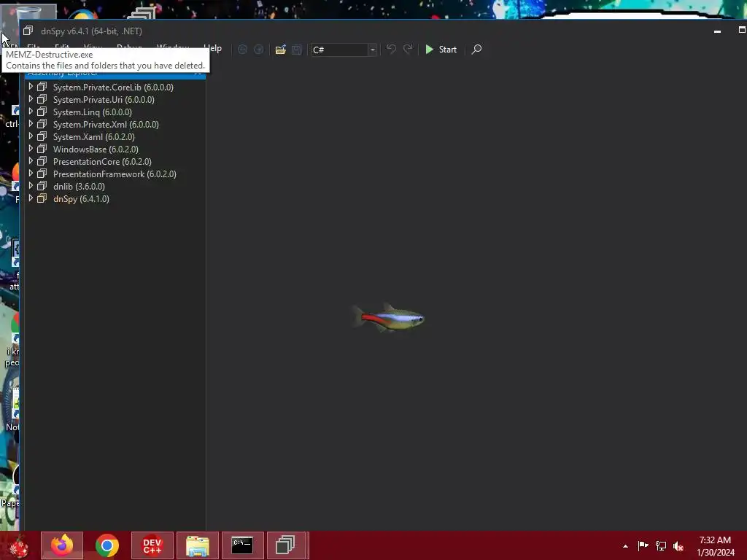Maximize the dnSpy window

point(742,30)
